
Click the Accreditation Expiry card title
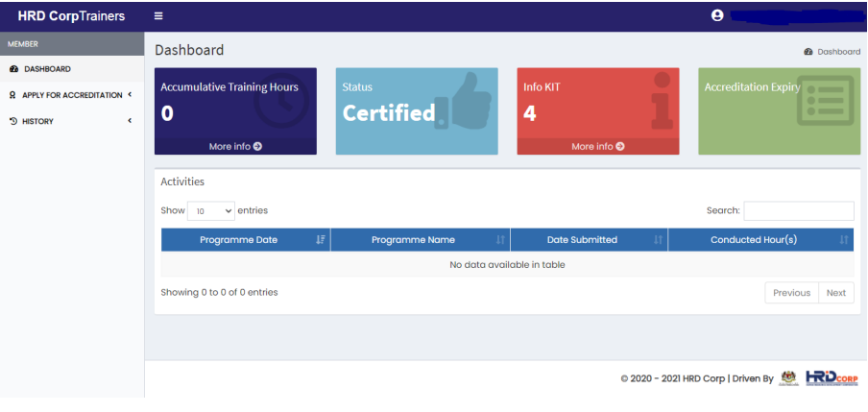[753, 87]
